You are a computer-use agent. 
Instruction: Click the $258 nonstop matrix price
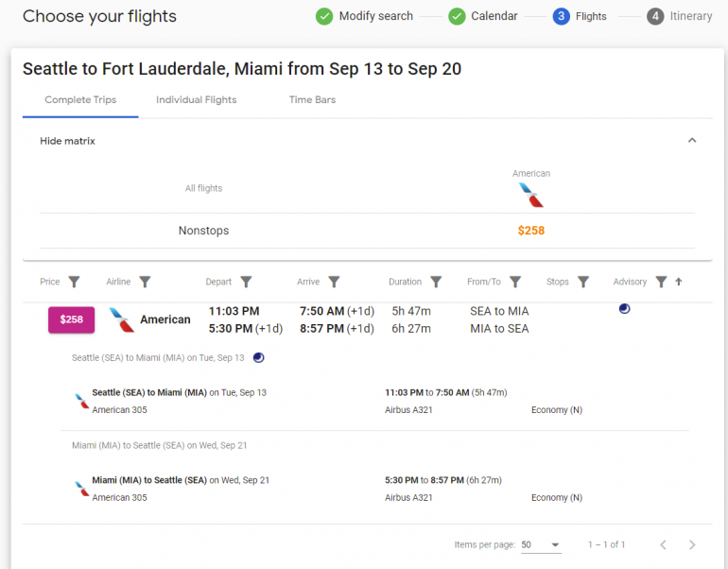point(531,231)
